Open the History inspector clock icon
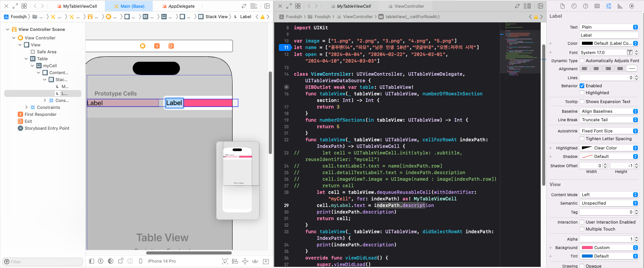Viewport: 644px width, 268px height. click(574, 6)
